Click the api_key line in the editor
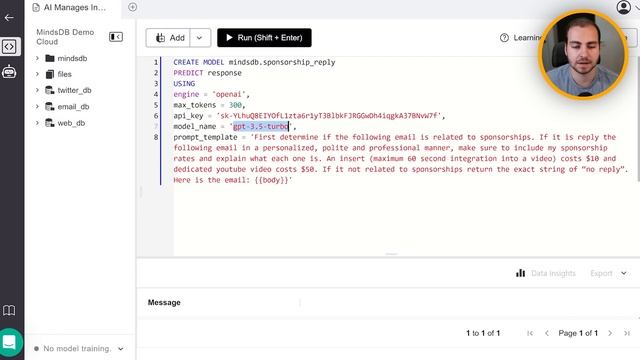The height and width of the screenshot is (360, 640). (x=309, y=116)
